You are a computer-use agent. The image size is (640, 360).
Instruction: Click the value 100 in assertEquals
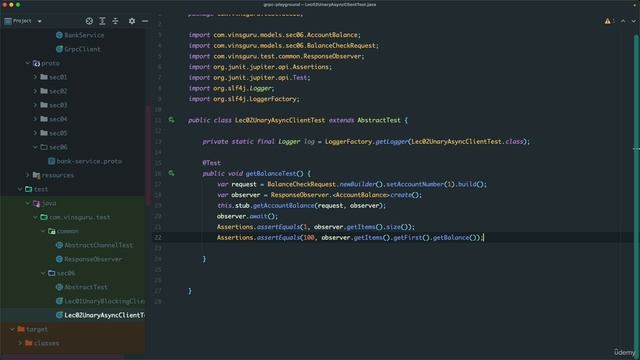pyautogui.click(x=309, y=238)
